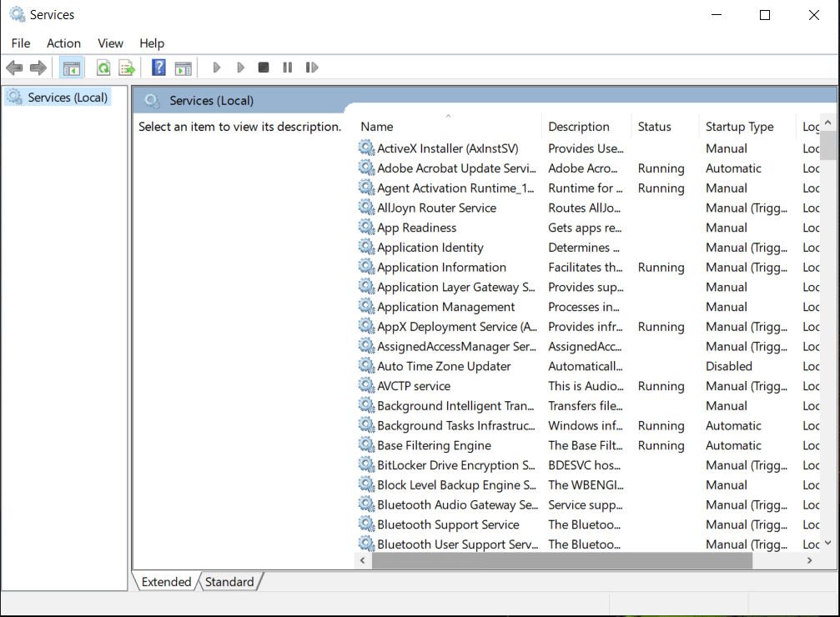Click gear icon next to Base Filtering Engine
840x617 pixels.
366,445
